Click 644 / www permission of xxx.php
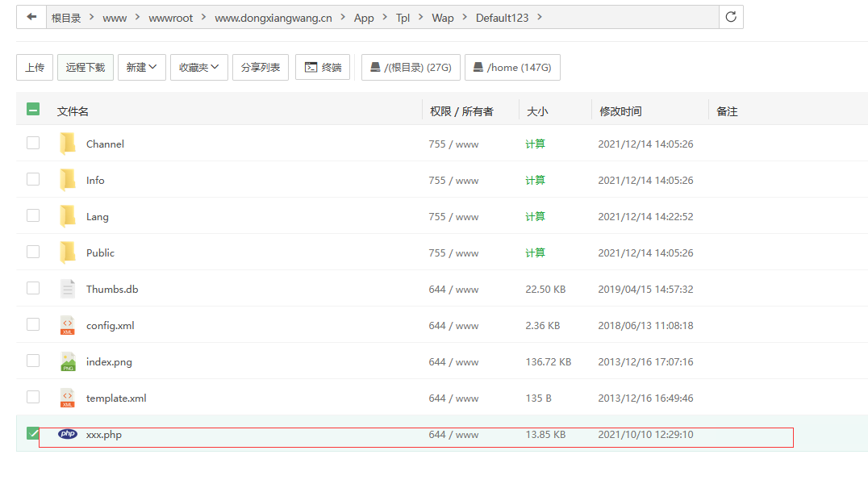The height and width of the screenshot is (484, 868). (x=453, y=435)
